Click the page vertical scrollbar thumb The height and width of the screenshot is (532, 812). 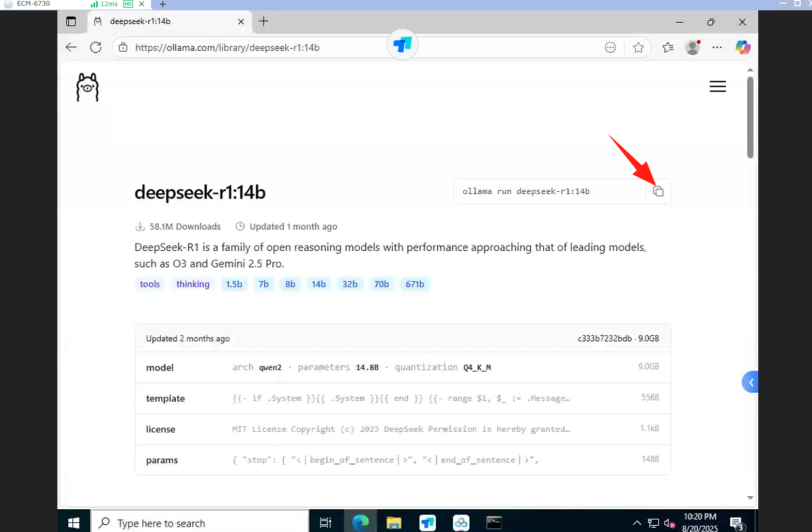click(x=750, y=117)
